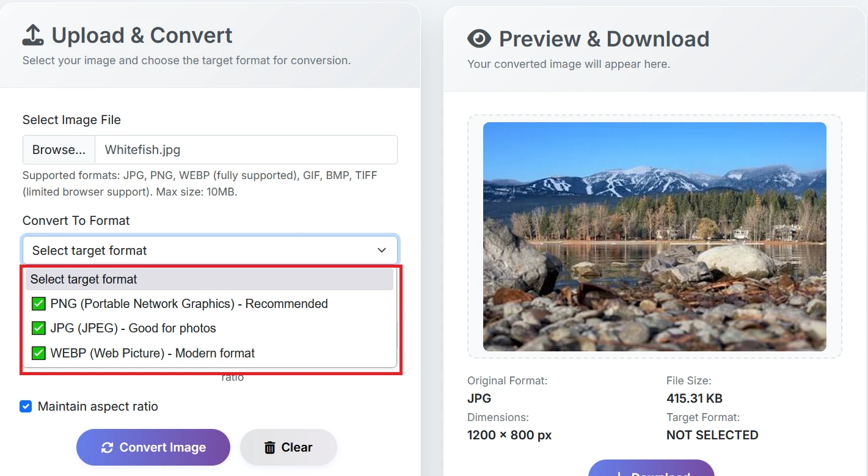Open the "Select target format" dropdown chevron
Viewport: 868px width, 476px height.
click(x=381, y=250)
